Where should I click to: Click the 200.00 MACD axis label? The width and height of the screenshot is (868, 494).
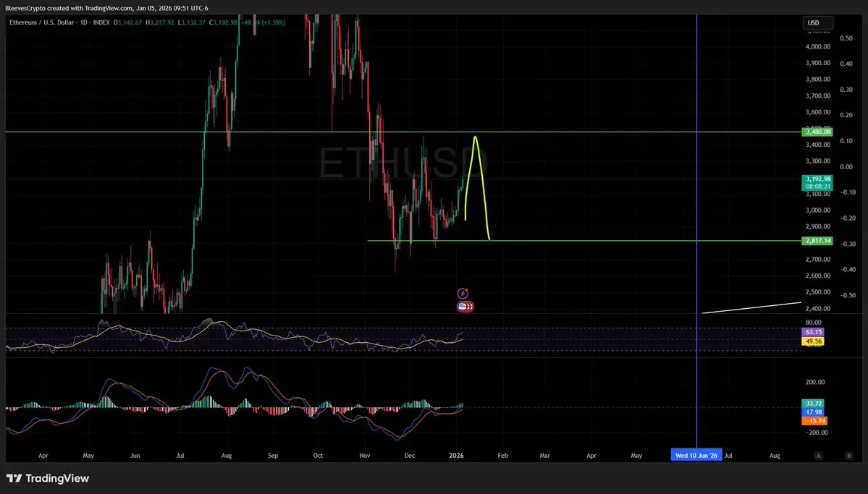[815, 383]
